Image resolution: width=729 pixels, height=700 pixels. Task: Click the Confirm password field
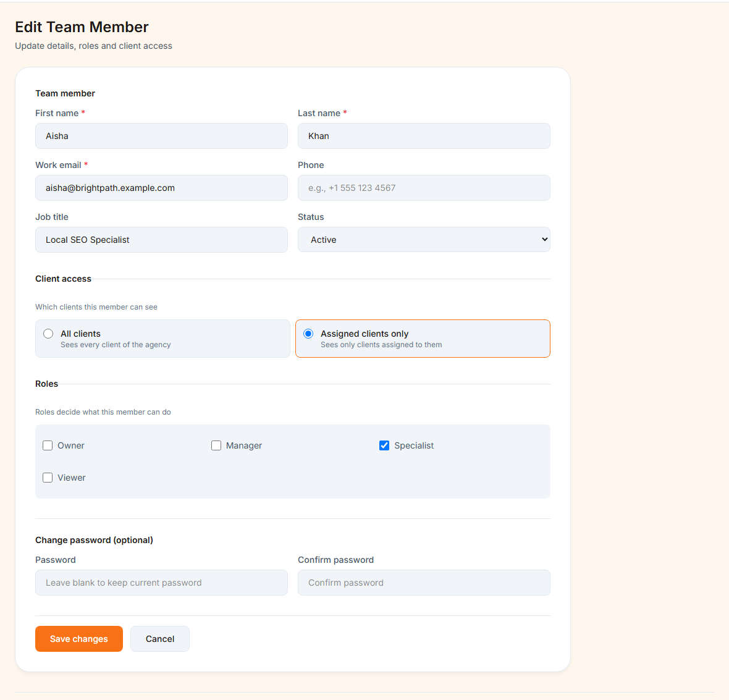tap(424, 583)
